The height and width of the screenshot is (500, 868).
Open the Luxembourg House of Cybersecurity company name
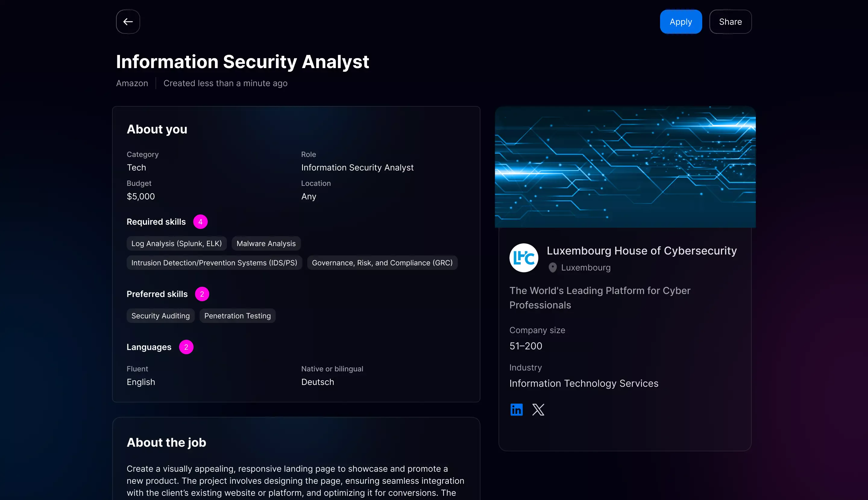(x=642, y=251)
